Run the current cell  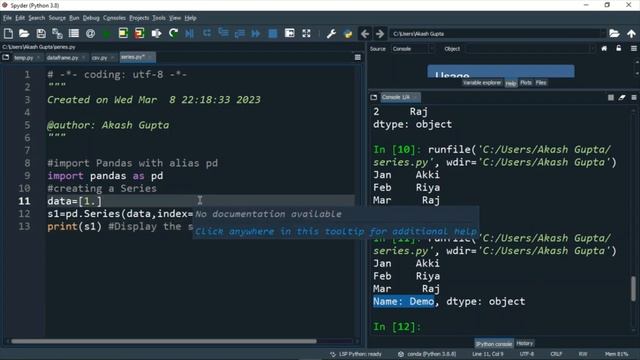[123, 33]
